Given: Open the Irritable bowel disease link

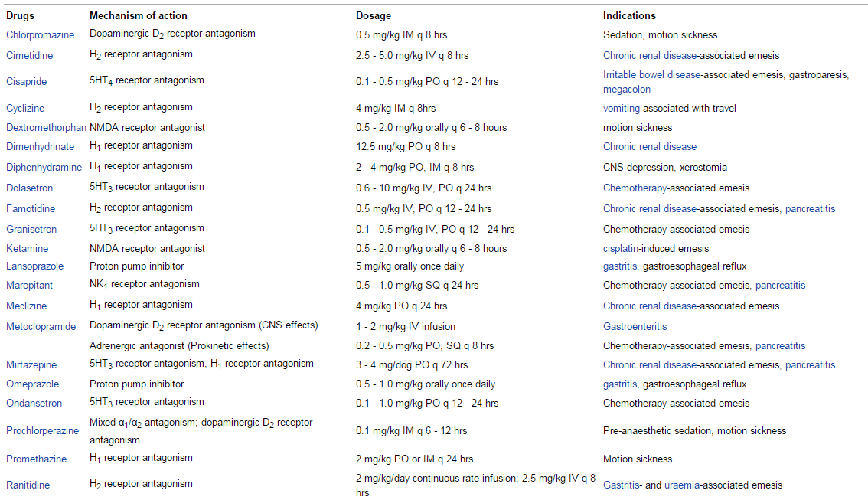Looking at the screenshot, I should [x=652, y=75].
